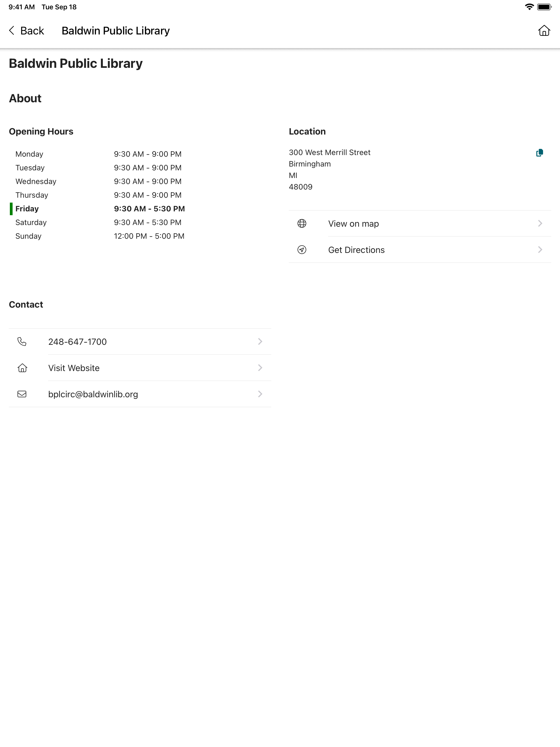The height and width of the screenshot is (747, 560).
Task: Select Get Directions
Action: point(420,250)
